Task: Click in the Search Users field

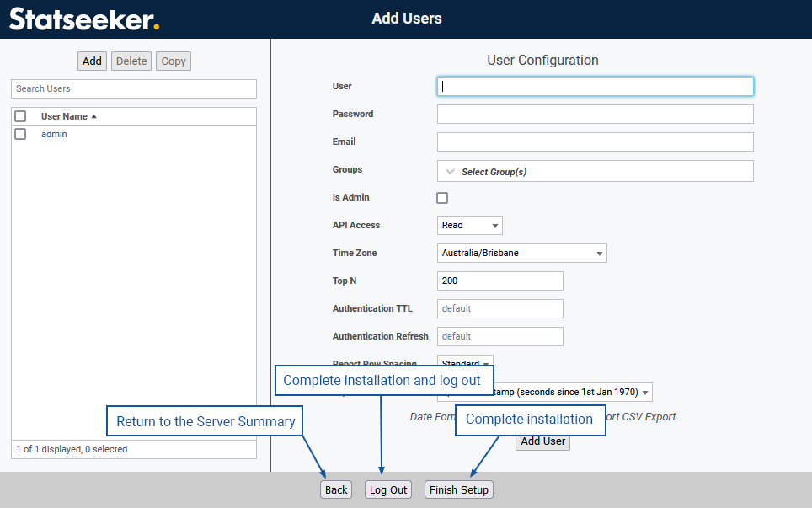Action: point(133,88)
